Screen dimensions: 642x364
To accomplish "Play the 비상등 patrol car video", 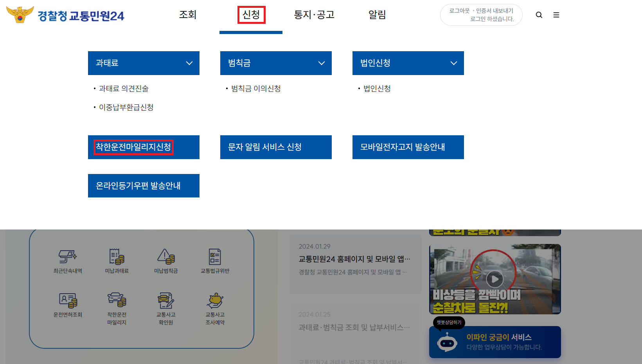I will click(x=495, y=279).
